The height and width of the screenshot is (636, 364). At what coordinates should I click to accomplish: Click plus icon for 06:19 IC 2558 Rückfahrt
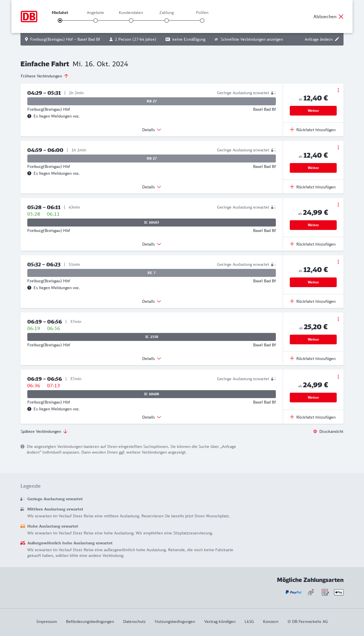point(292,358)
